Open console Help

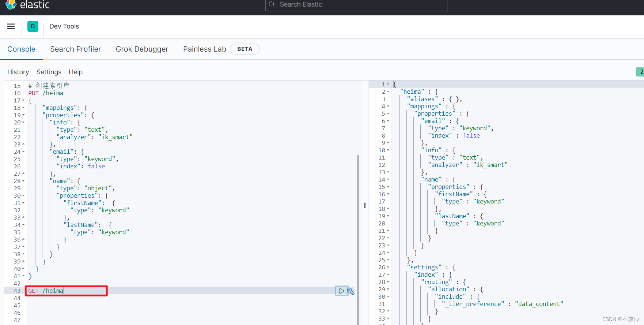(x=76, y=72)
